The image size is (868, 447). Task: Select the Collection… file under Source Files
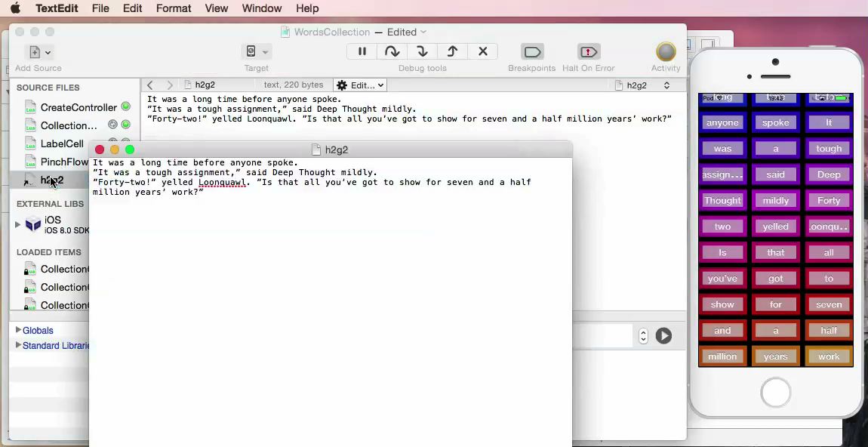point(69,126)
